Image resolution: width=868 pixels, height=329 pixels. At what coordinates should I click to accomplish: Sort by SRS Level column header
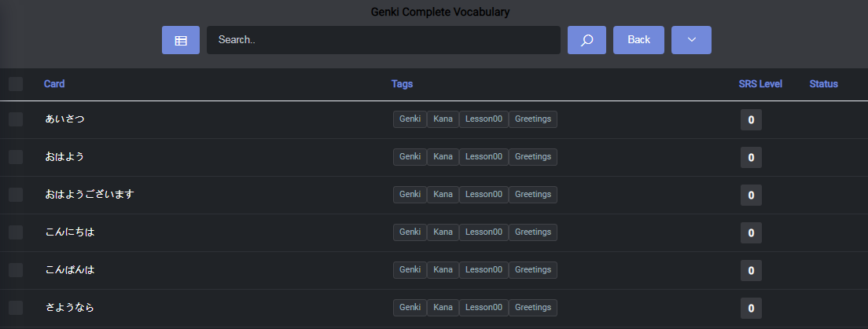point(760,84)
